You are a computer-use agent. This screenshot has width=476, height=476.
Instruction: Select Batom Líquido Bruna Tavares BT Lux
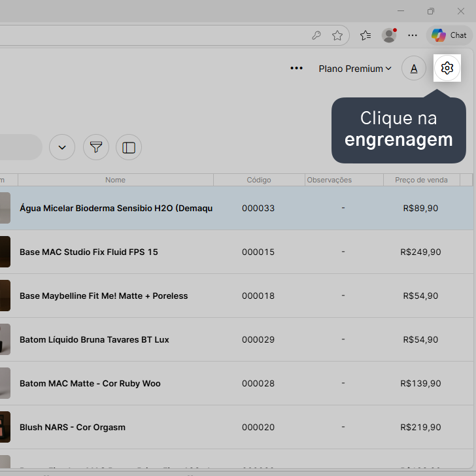94,339
